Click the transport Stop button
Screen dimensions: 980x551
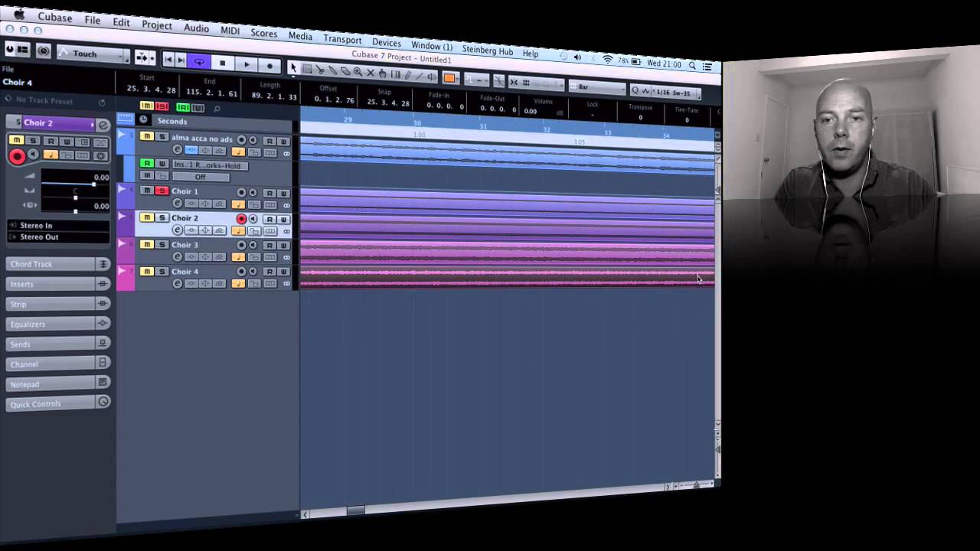(x=222, y=63)
